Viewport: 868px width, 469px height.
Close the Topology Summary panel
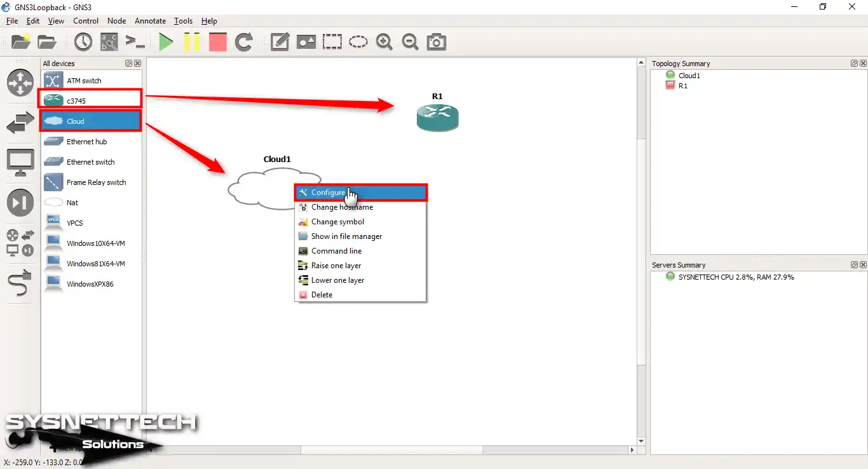[862, 64]
